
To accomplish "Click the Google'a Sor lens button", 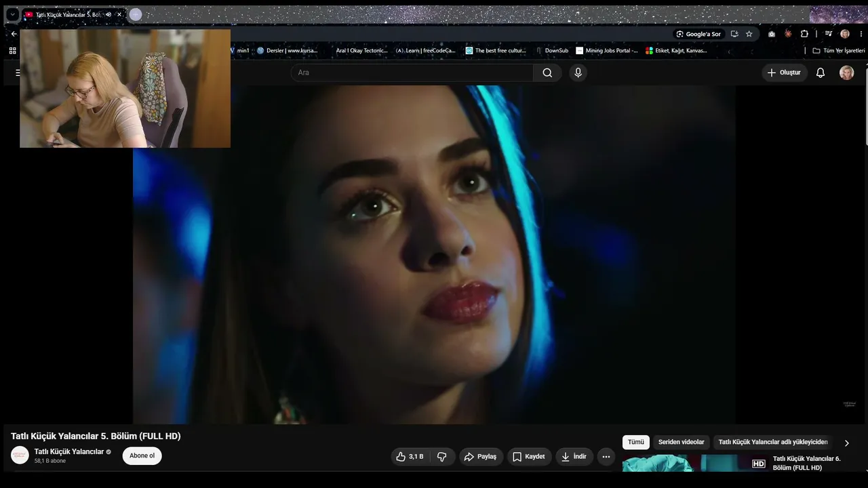I will tap(698, 34).
